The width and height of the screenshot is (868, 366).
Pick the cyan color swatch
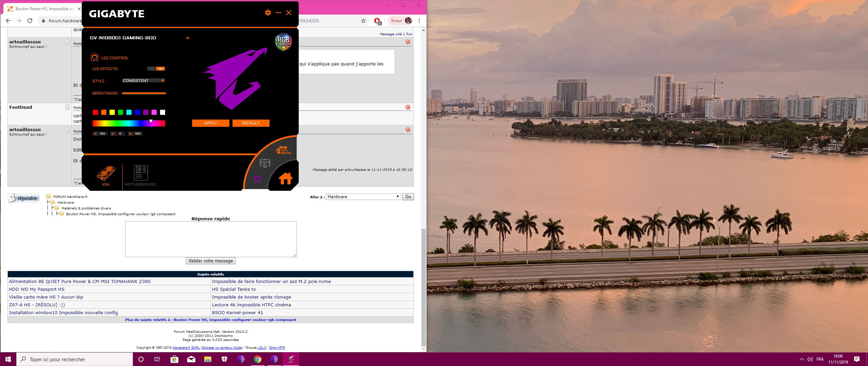tap(129, 113)
